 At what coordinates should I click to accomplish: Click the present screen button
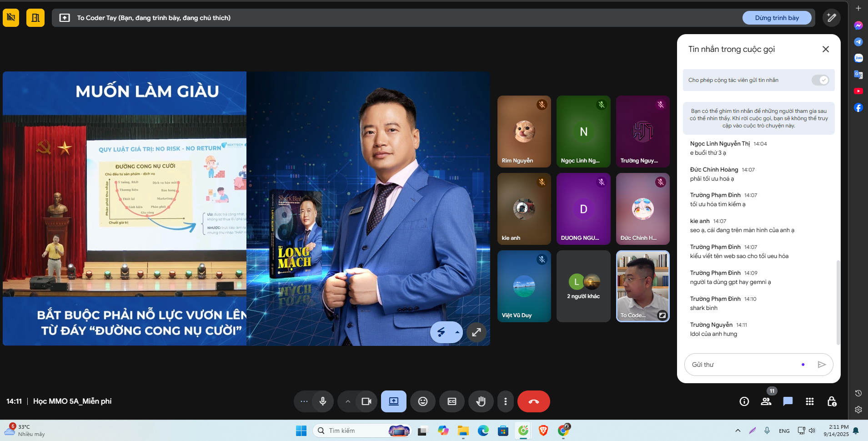pyautogui.click(x=394, y=401)
